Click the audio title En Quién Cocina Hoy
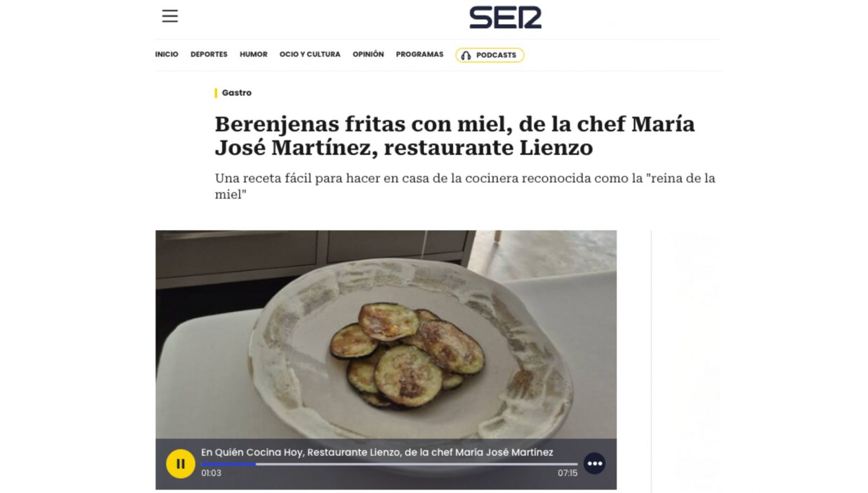Viewport: 868px width, 493px height. 377,452
